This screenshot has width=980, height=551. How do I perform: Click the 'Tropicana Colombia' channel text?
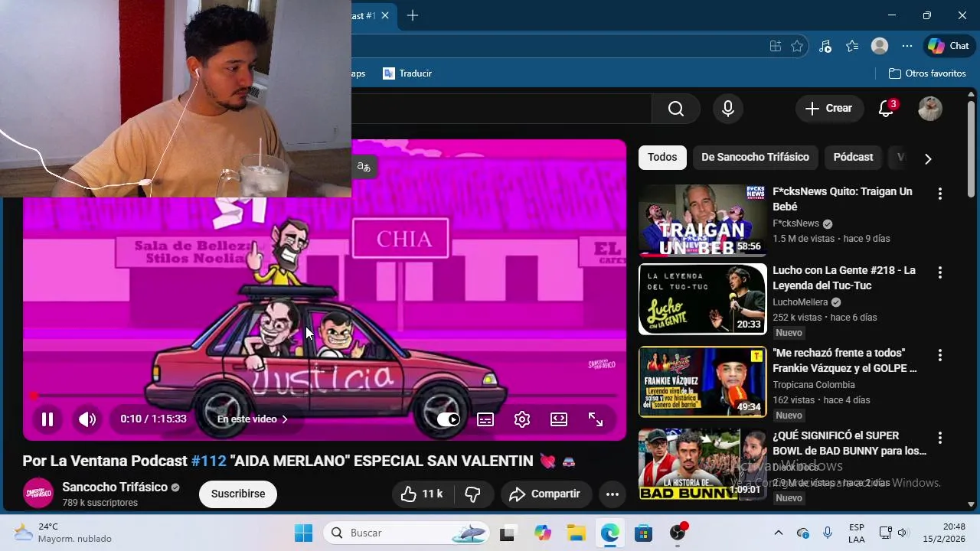pos(814,385)
